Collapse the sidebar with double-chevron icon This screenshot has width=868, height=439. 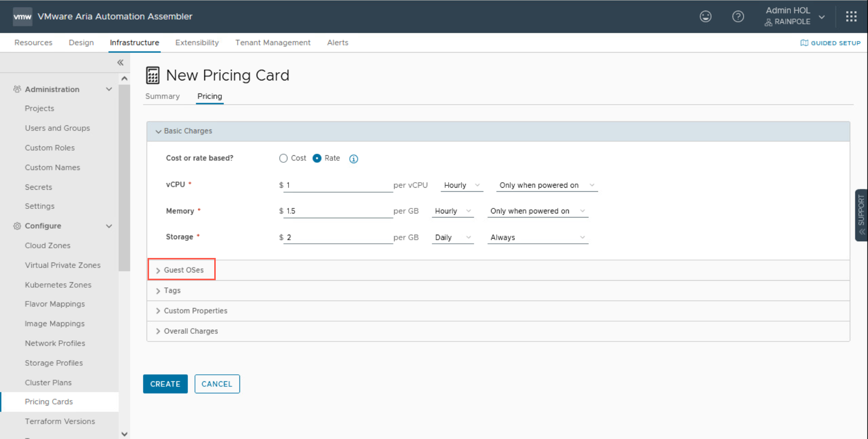coord(120,63)
